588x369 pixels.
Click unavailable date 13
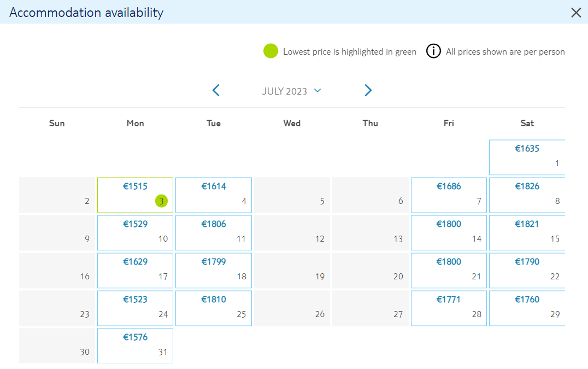[370, 233]
